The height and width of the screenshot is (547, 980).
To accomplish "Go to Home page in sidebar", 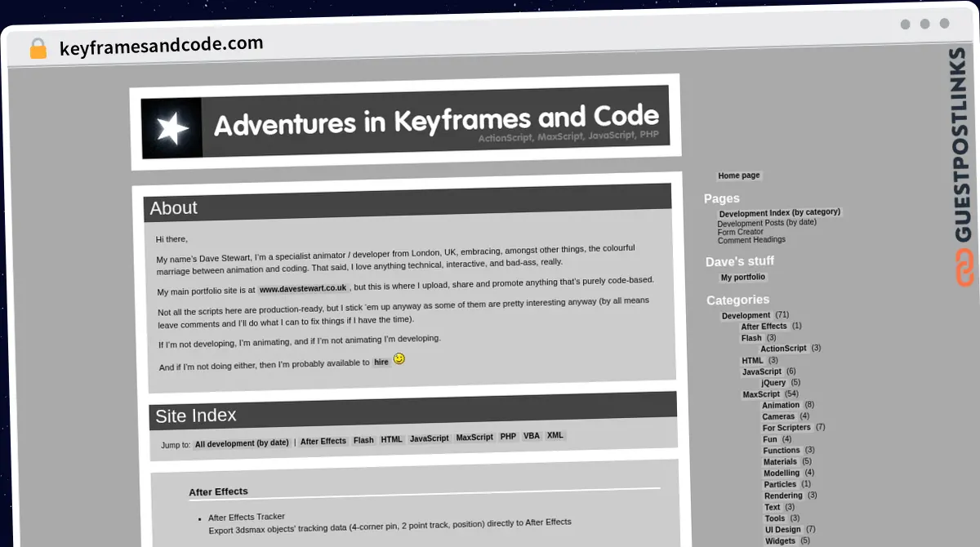I will [739, 176].
